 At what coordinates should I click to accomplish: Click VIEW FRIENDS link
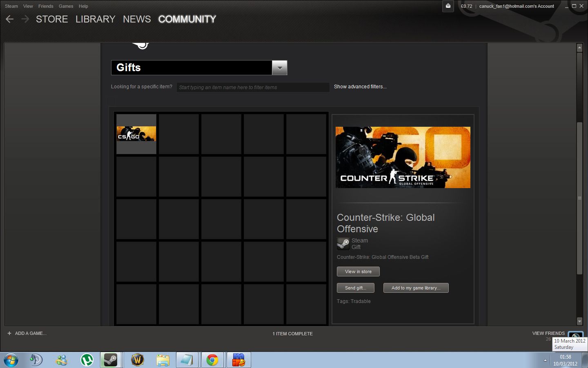[548, 333]
